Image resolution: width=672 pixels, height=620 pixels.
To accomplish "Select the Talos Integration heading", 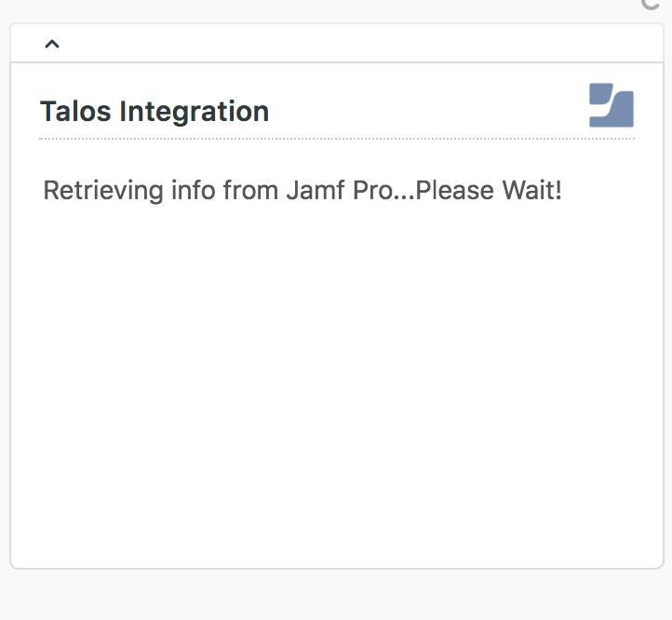I will (155, 112).
